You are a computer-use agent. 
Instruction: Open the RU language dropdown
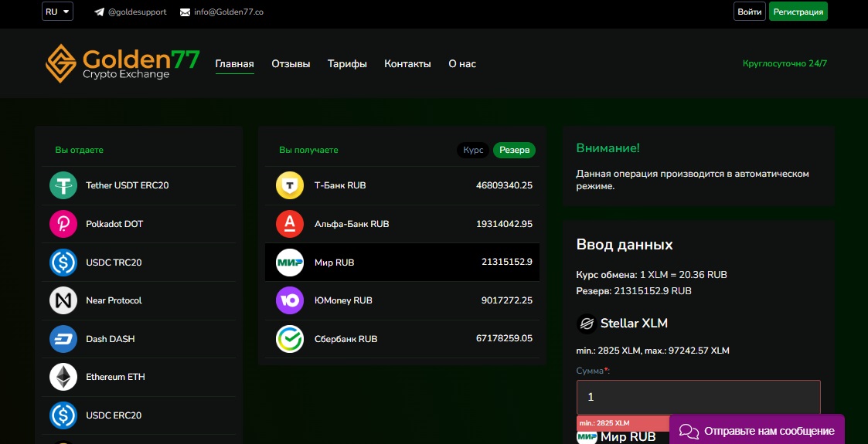tap(57, 12)
